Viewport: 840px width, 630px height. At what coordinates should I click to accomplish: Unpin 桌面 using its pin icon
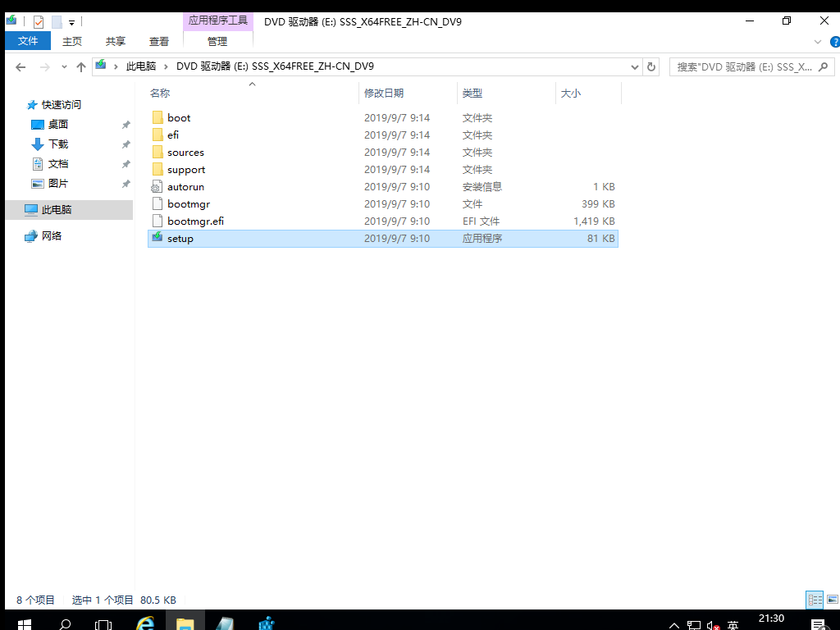pos(126,125)
